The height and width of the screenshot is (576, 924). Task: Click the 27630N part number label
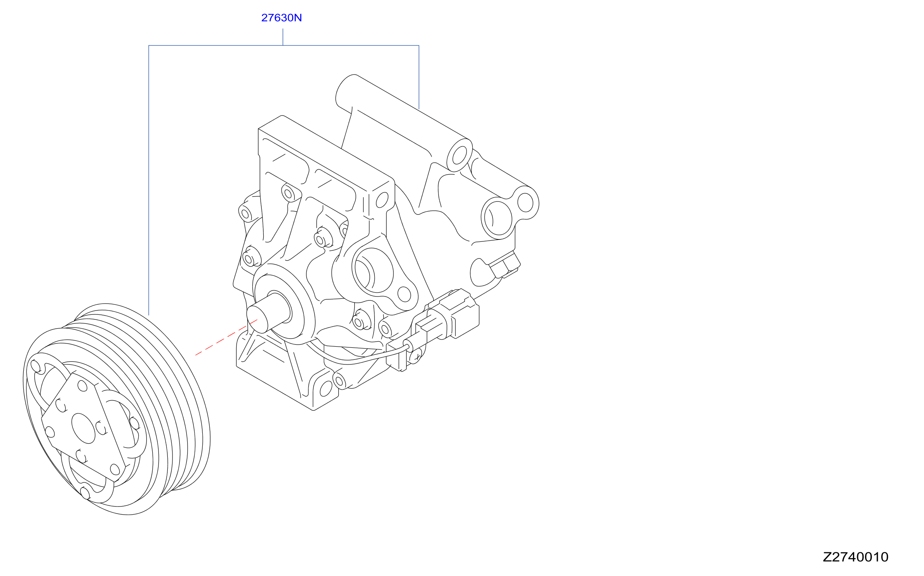281,18
